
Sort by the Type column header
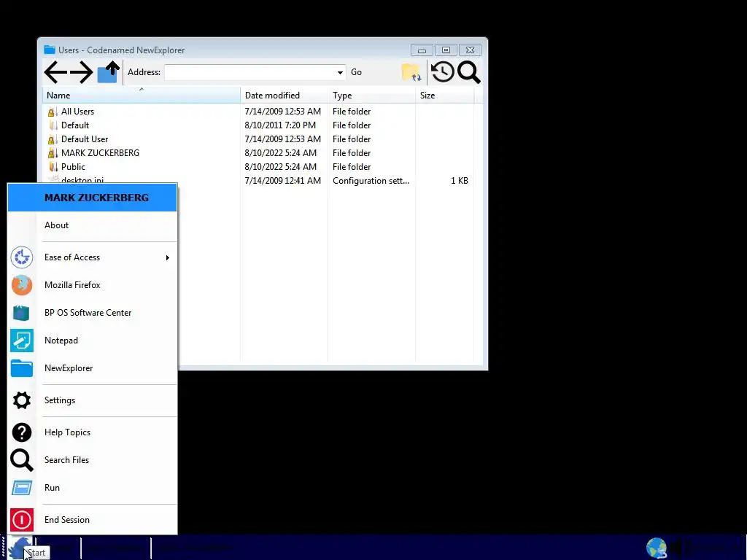(371, 96)
